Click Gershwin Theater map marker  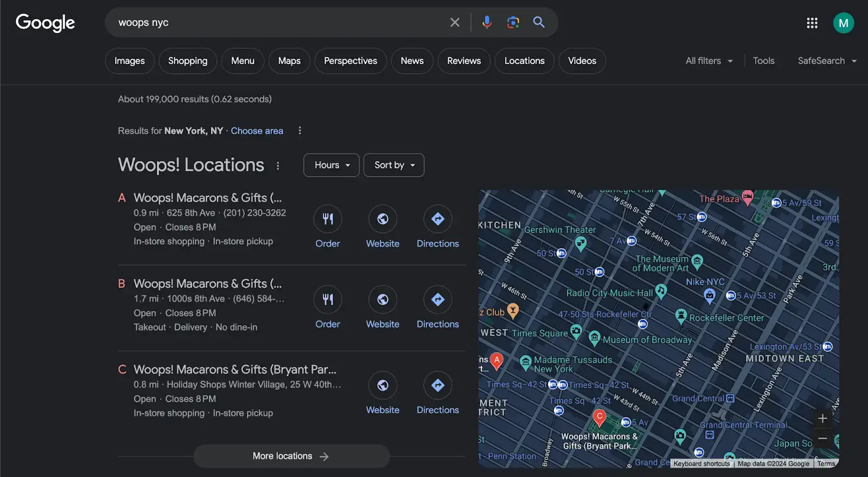pyautogui.click(x=580, y=244)
